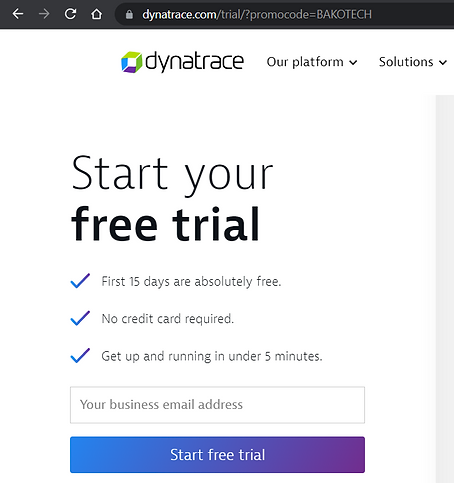This screenshot has width=454, height=483.
Task: Focus the business email address field
Action: pyautogui.click(x=217, y=405)
